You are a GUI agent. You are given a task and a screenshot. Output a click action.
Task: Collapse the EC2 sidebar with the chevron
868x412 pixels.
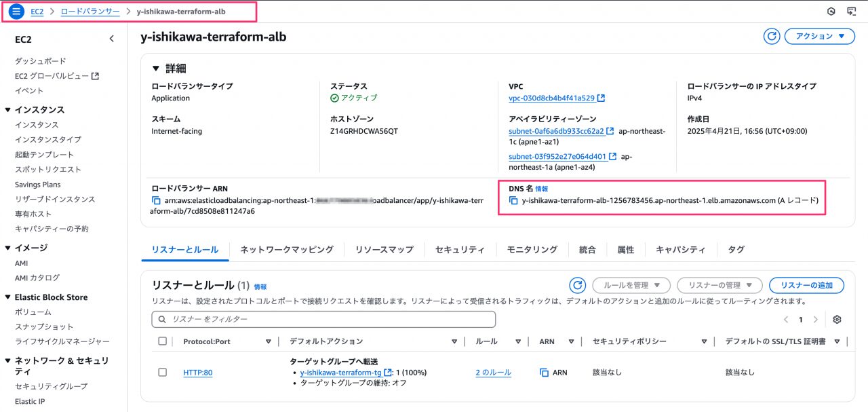[112, 39]
